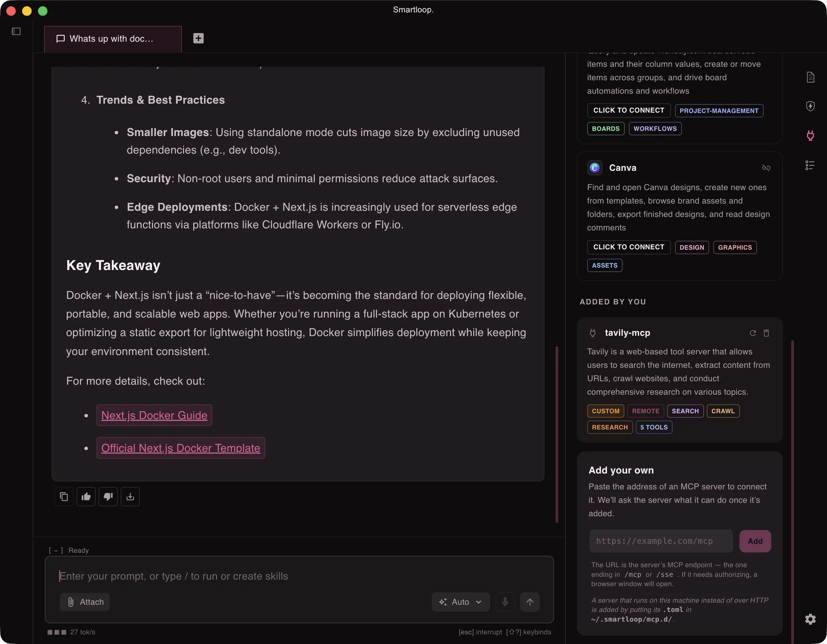The width and height of the screenshot is (827, 644).
Task: Focus the prompt input text area
Action: 299,576
